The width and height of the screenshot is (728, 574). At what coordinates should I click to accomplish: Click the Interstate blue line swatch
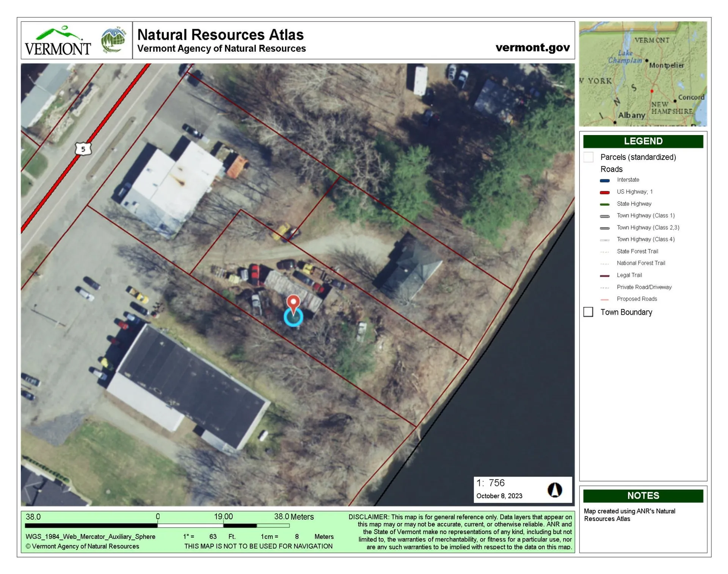tap(604, 180)
